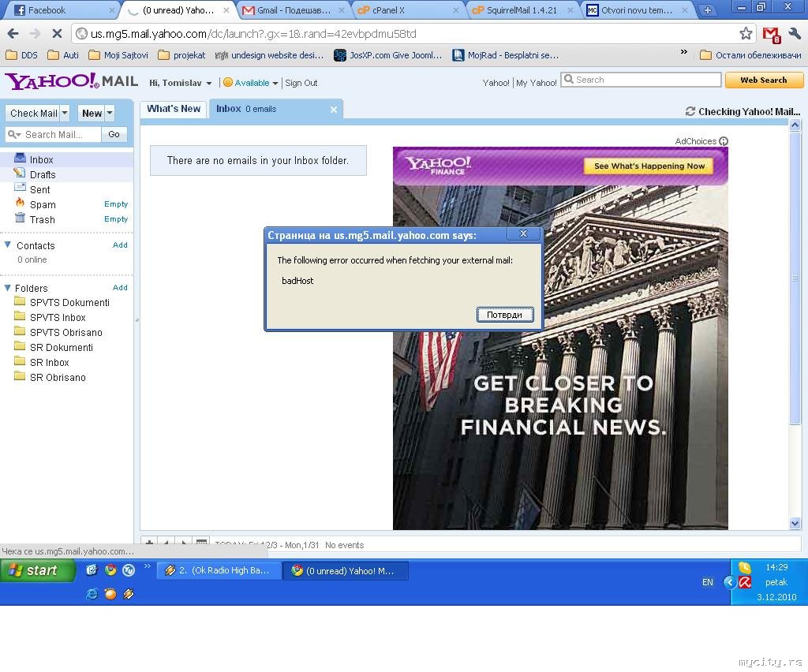Collapse the Contacts section triangle
The width and height of the screenshot is (808, 672).
(8, 245)
